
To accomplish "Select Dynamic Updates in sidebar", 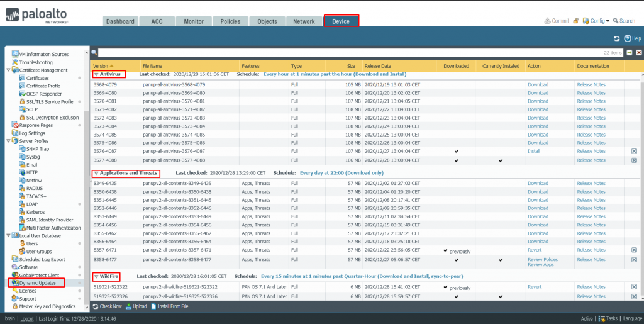I will pyautogui.click(x=36, y=283).
